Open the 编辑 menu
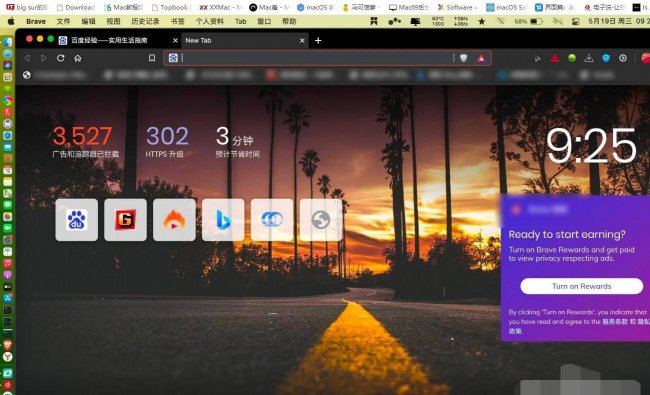Image resolution: width=650 pixels, height=395 pixels. 88,21
